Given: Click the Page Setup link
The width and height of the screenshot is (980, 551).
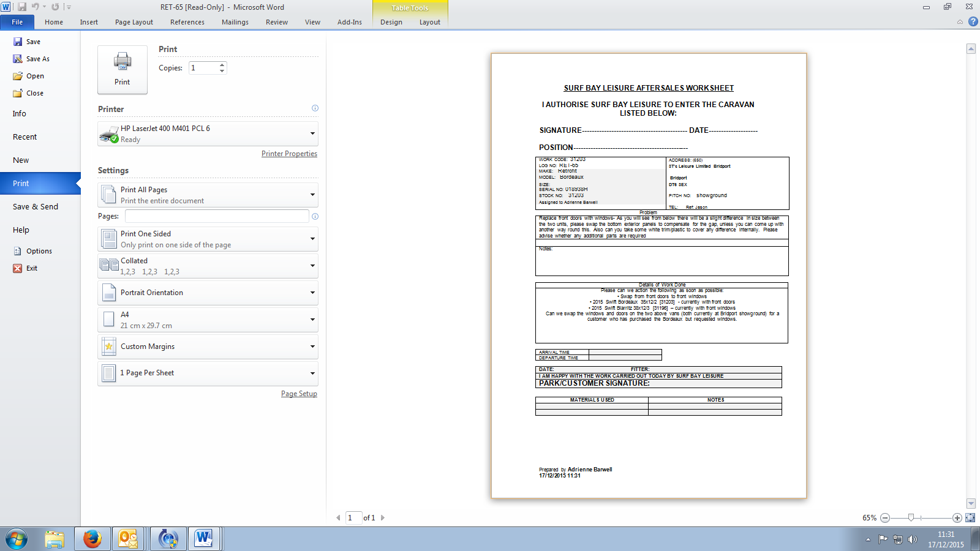Looking at the screenshot, I should pyautogui.click(x=299, y=394).
